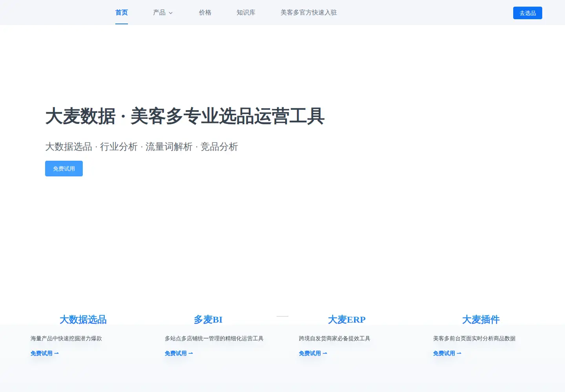Open the 大数据选品 product heading

pos(83,319)
